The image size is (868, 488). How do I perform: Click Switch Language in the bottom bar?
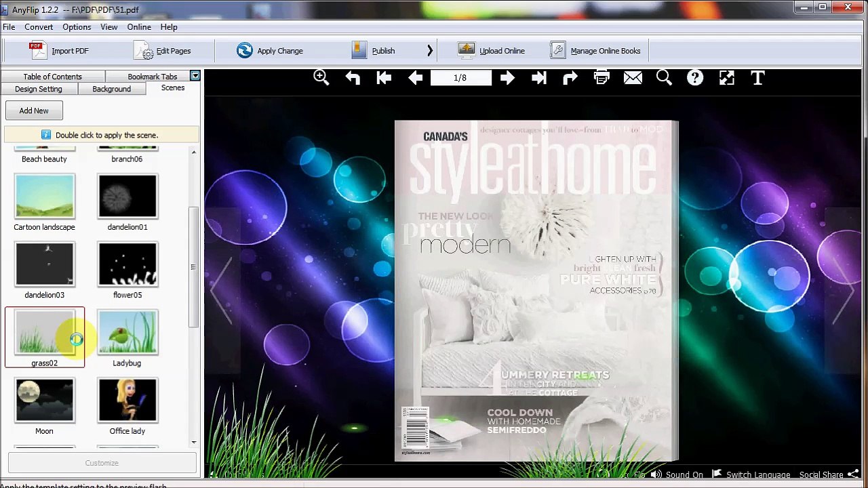coord(751,474)
